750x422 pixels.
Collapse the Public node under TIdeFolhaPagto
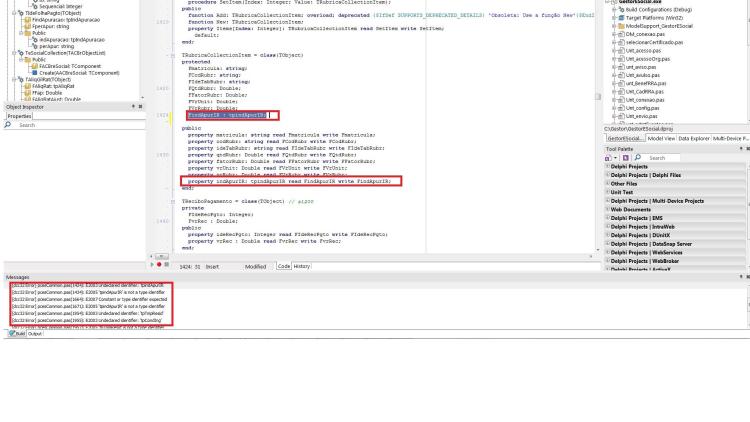[21, 33]
